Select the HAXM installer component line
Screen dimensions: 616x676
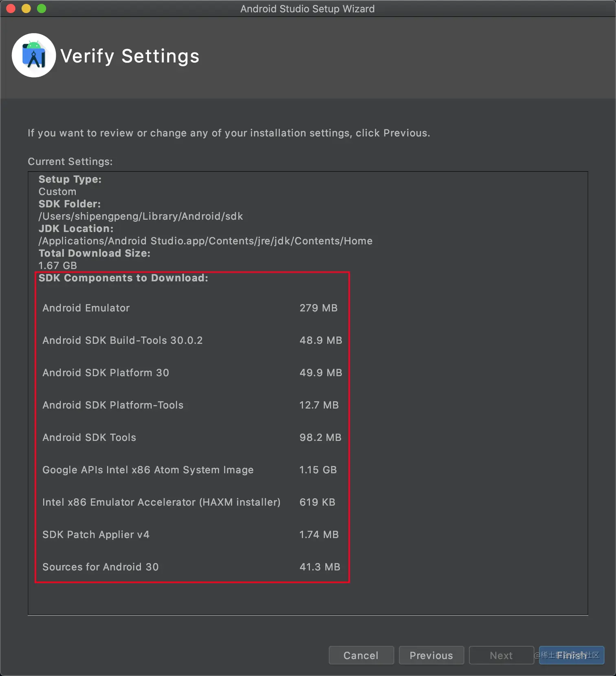click(x=161, y=502)
